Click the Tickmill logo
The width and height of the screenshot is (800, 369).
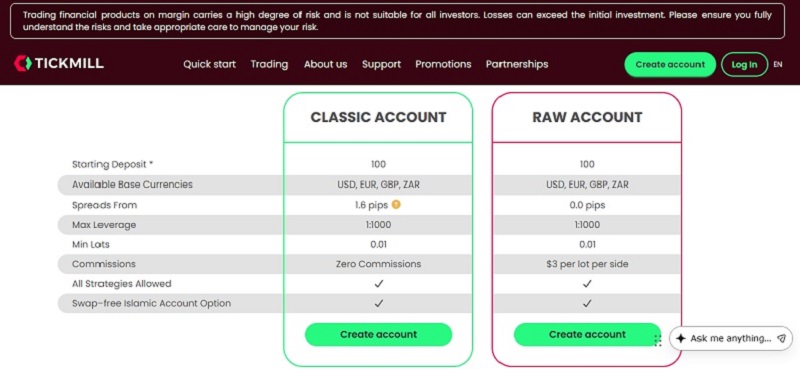pyautogui.click(x=59, y=63)
